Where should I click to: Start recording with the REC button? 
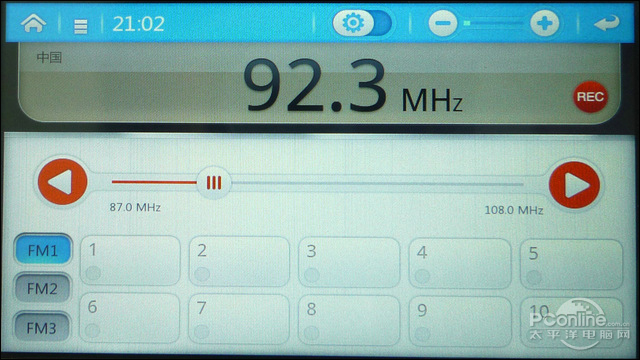(x=590, y=97)
